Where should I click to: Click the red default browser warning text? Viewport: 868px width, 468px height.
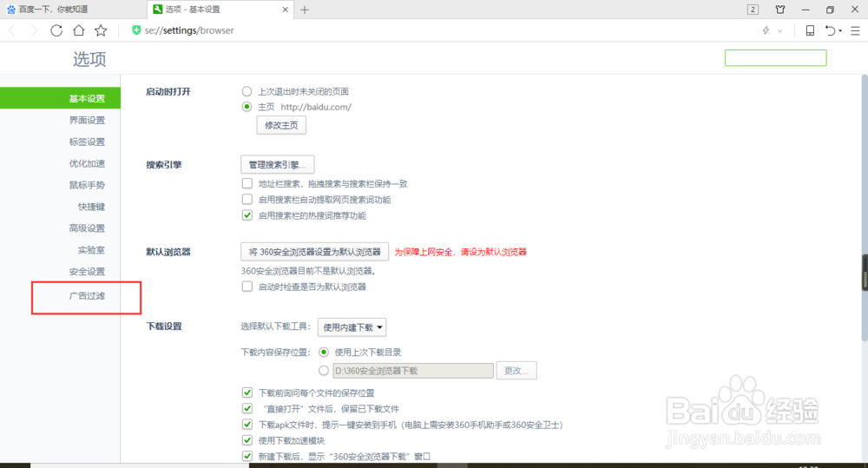(460, 252)
